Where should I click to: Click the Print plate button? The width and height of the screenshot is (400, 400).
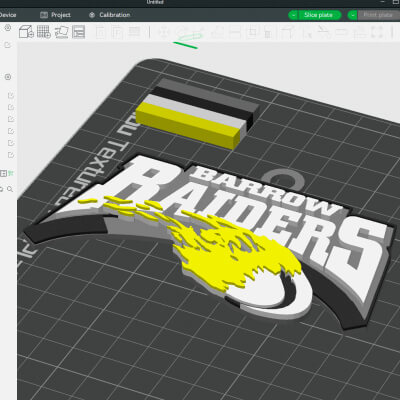click(378, 15)
